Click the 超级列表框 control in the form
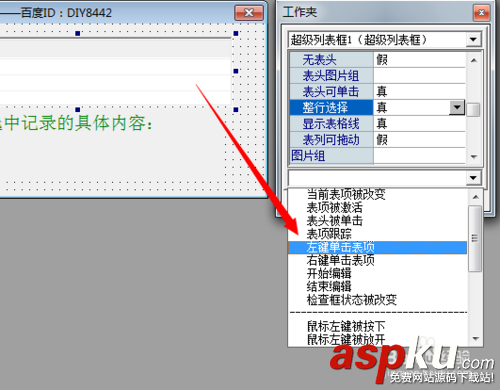Image resolution: width=500 pixels, height=390 pixels. [x=115, y=71]
